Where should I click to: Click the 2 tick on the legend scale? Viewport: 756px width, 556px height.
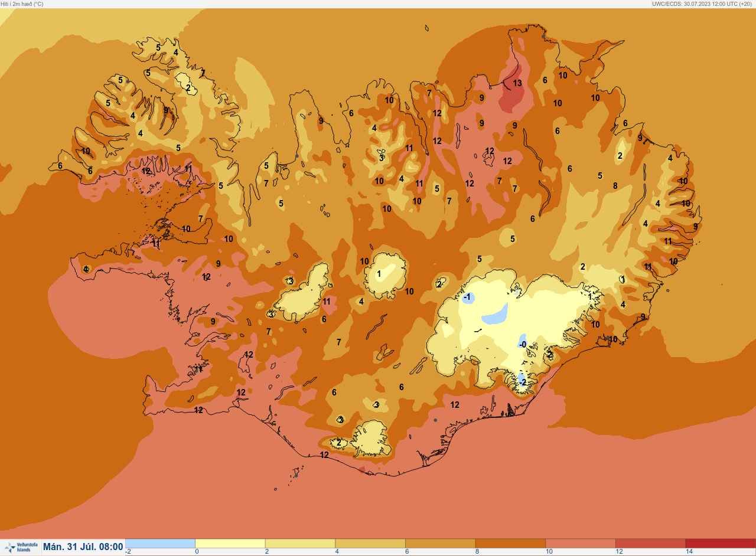coord(267,552)
